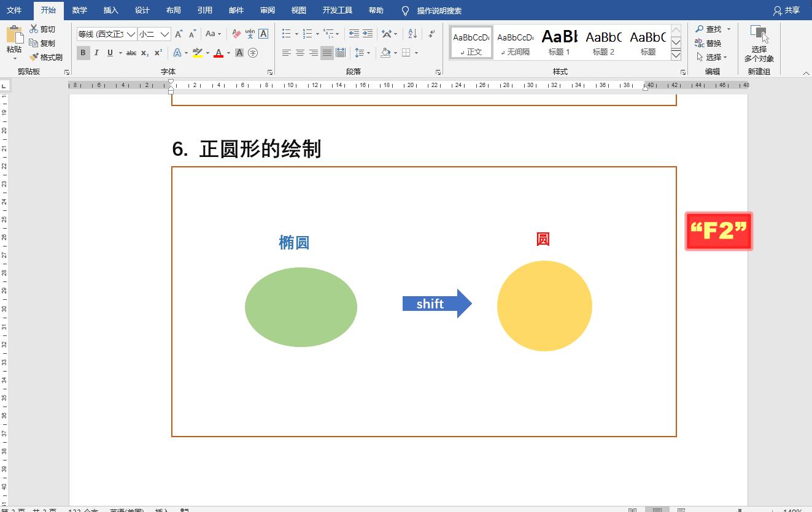812x512 pixels.
Task: Select the subscript icon
Action: point(145,53)
